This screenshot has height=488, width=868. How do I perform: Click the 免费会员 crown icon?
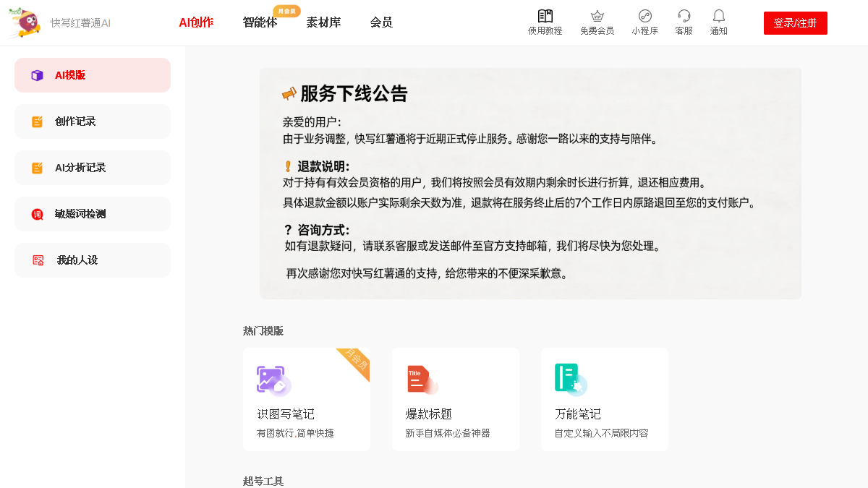(597, 16)
